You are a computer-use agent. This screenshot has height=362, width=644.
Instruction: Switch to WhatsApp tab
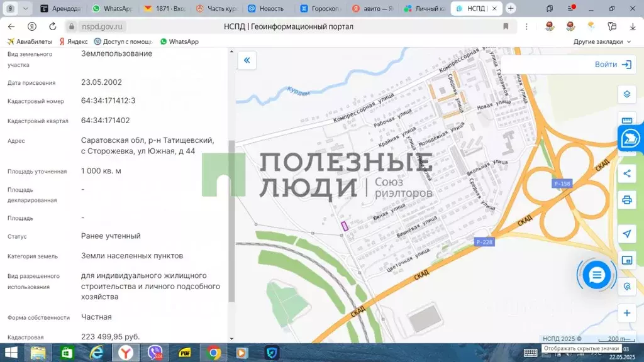pyautogui.click(x=112, y=8)
